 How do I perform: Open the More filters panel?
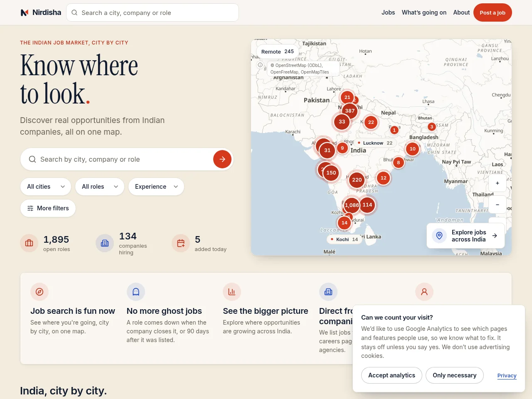[48, 208]
